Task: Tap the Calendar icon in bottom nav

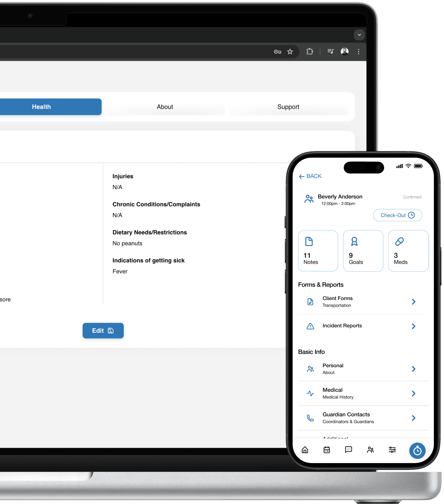Action: click(327, 450)
